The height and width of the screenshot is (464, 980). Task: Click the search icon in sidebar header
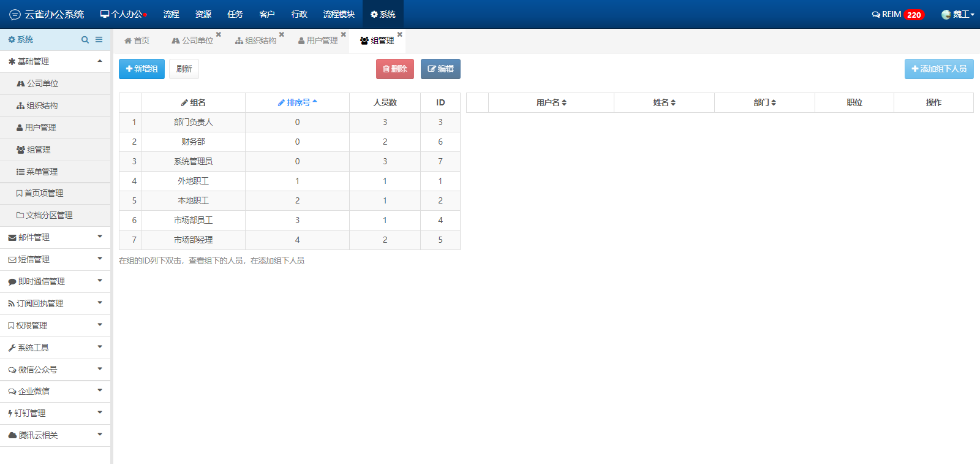(85, 40)
